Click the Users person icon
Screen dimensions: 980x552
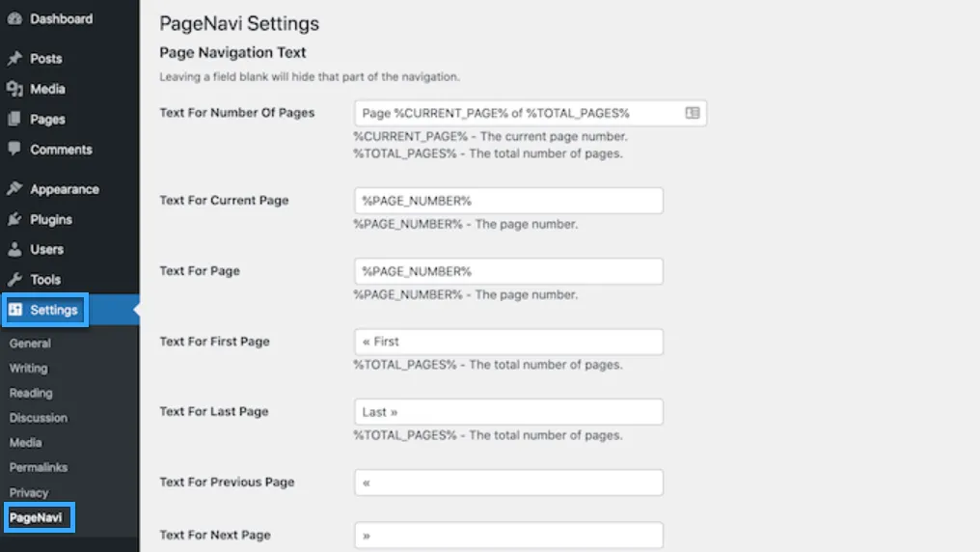(15, 249)
